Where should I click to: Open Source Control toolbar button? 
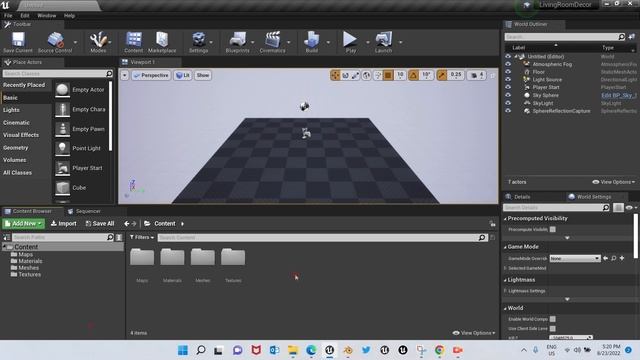pyautogui.click(x=55, y=42)
